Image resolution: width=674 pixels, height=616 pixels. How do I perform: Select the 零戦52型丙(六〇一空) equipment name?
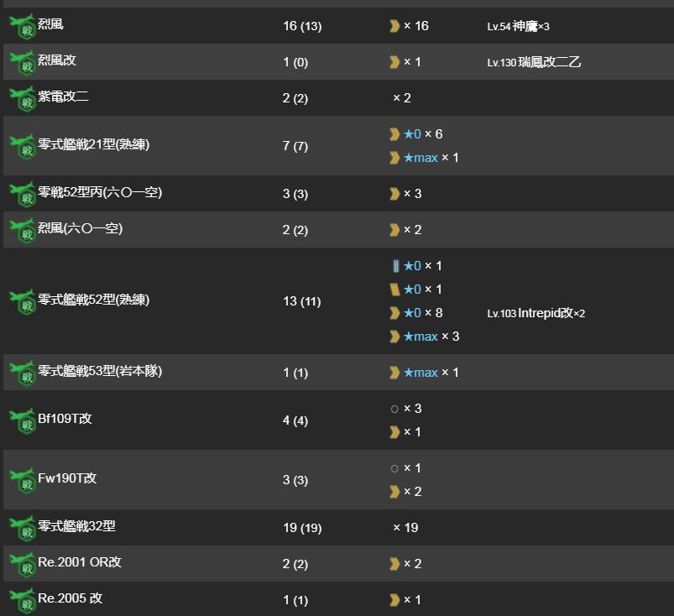(x=100, y=192)
